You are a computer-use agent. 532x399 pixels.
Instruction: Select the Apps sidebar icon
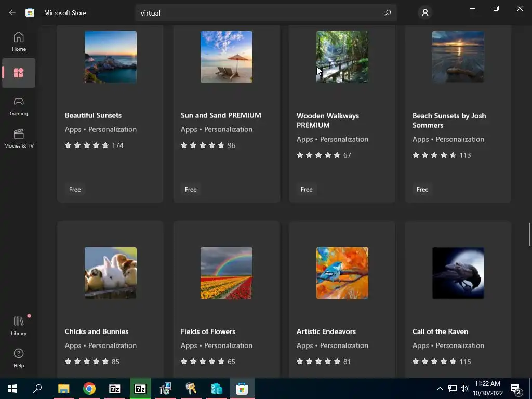click(19, 73)
